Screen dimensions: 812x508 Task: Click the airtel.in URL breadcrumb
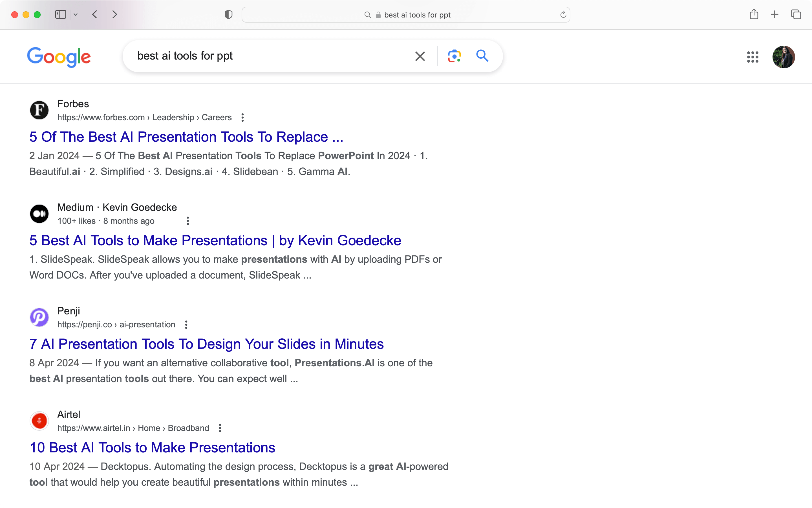pos(133,428)
